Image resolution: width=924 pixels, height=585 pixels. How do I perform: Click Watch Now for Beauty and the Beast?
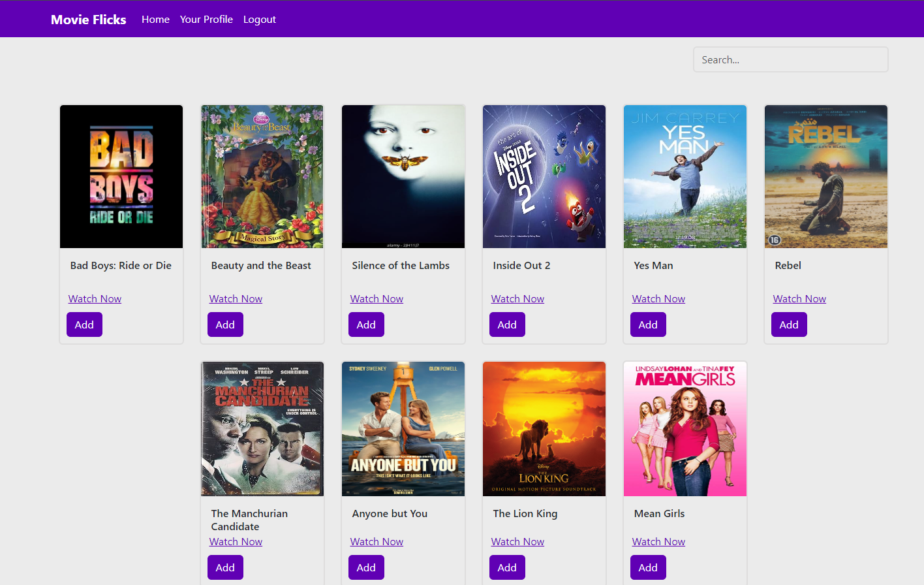click(x=236, y=298)
